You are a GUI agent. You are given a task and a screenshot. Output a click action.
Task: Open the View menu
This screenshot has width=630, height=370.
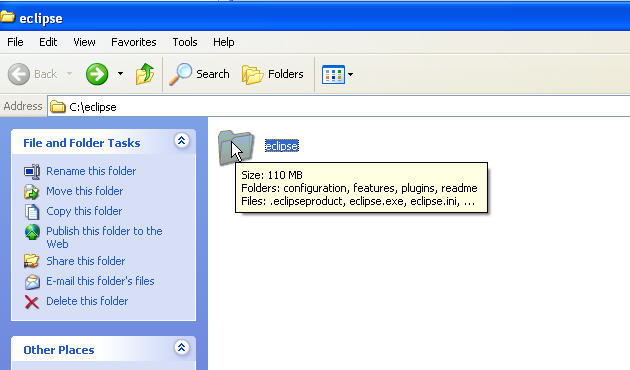click(84, 42)
